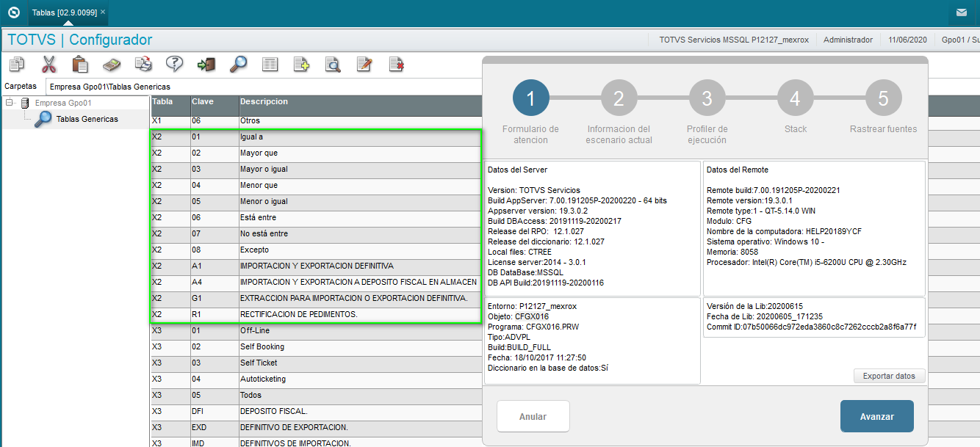980x447 pixels.
Task: Click the exit door icon
Action: (206, 64)
